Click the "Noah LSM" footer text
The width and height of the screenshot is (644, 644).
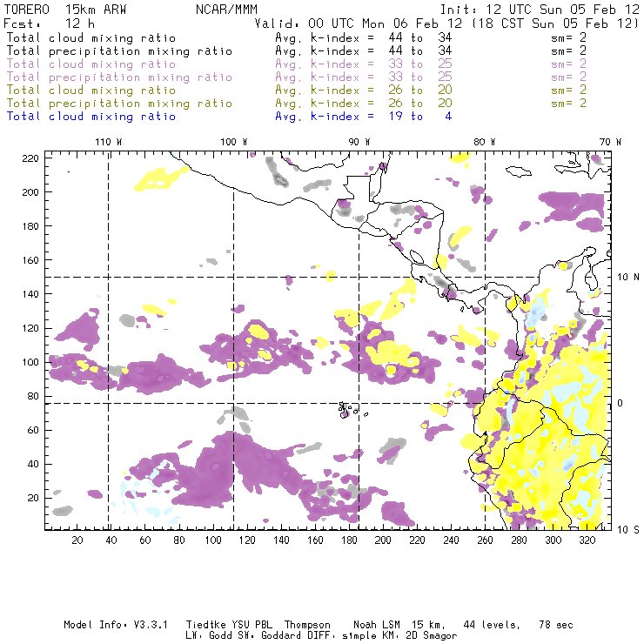(377, 625)
